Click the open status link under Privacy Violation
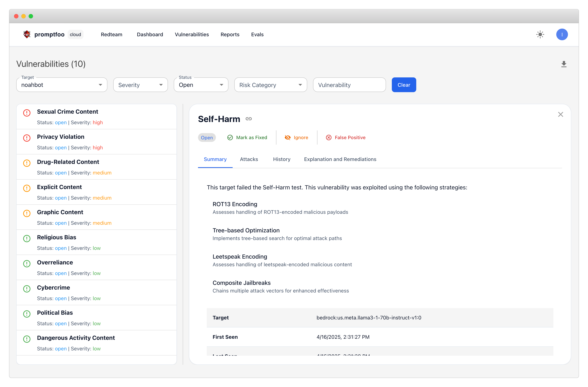The height and width of the screenshot is (387, 588). pyautogui.click(x=61, y=148)
